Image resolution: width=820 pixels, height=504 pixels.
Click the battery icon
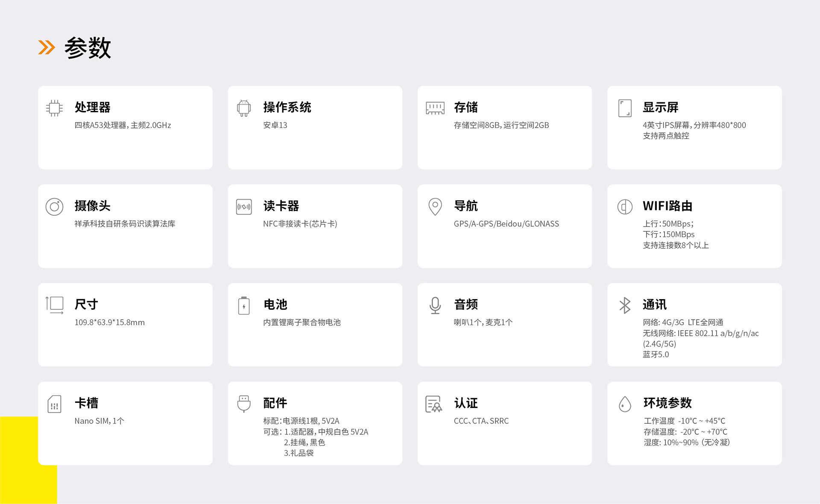click(x=244, y=306)
